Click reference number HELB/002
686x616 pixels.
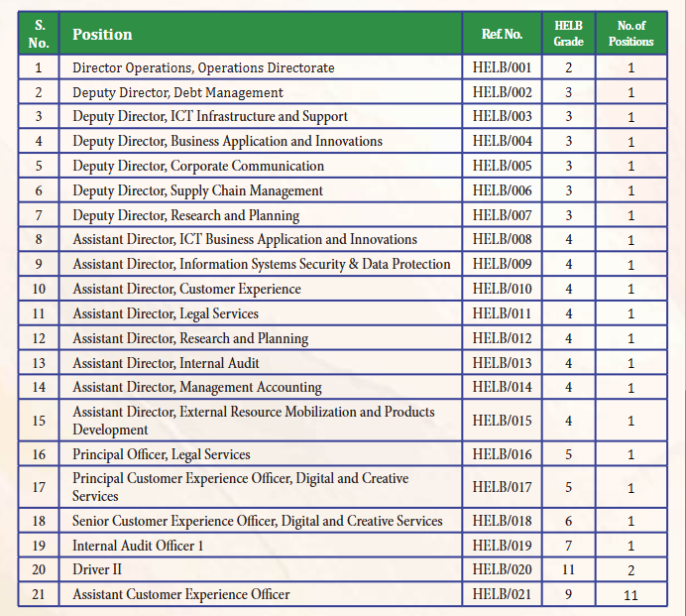pyautogui.click(x=502, y=93)
